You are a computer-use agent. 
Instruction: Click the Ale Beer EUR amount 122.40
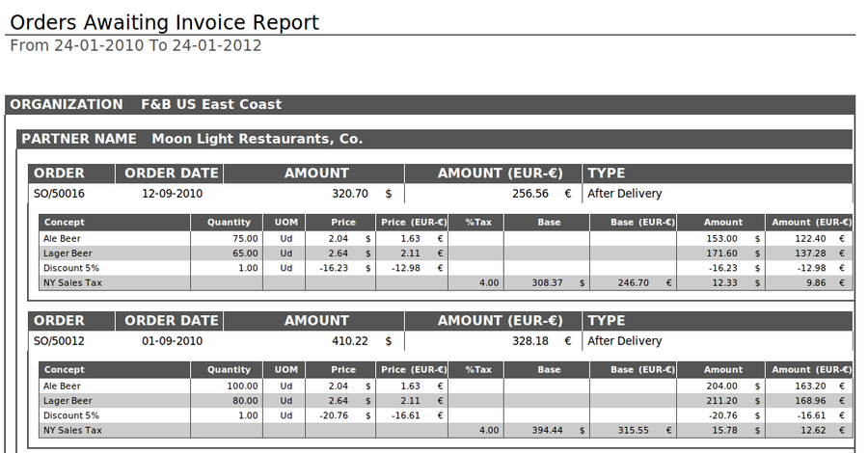(x=810, y=238)
